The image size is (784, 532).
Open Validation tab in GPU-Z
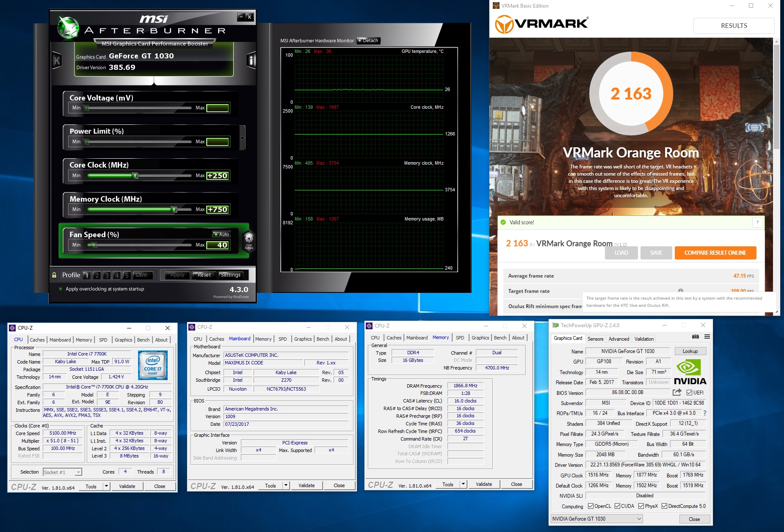pyautogui.click(x=644, y=339)
